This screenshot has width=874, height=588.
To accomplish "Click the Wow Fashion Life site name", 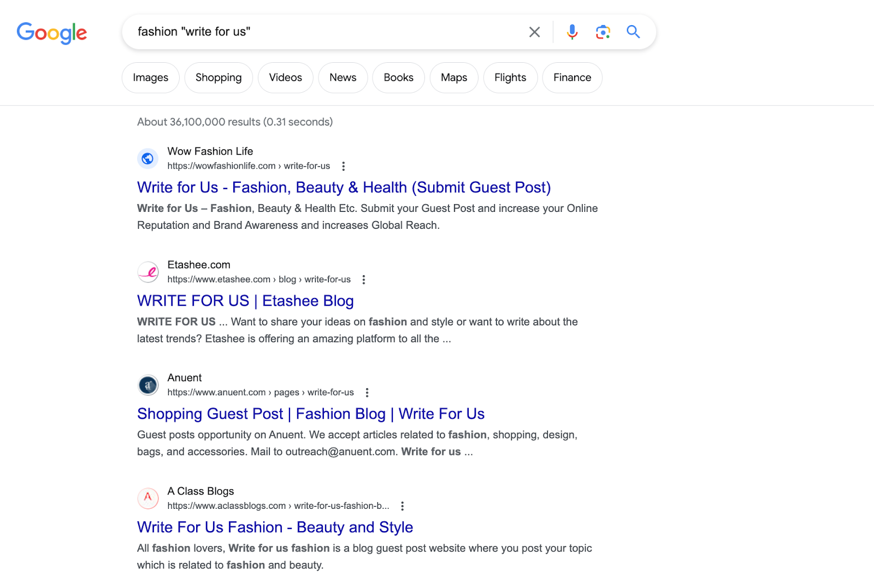I will pos(210,151).
